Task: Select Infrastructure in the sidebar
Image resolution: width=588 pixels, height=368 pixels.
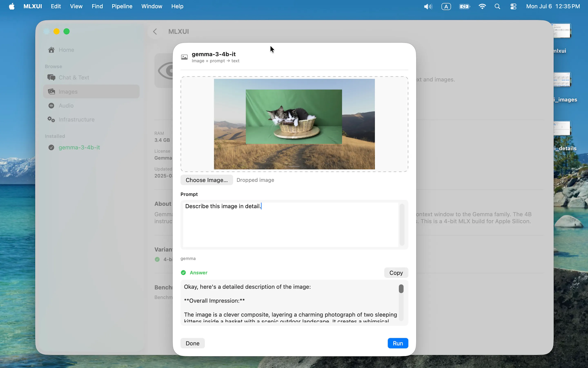Action: 91,120
